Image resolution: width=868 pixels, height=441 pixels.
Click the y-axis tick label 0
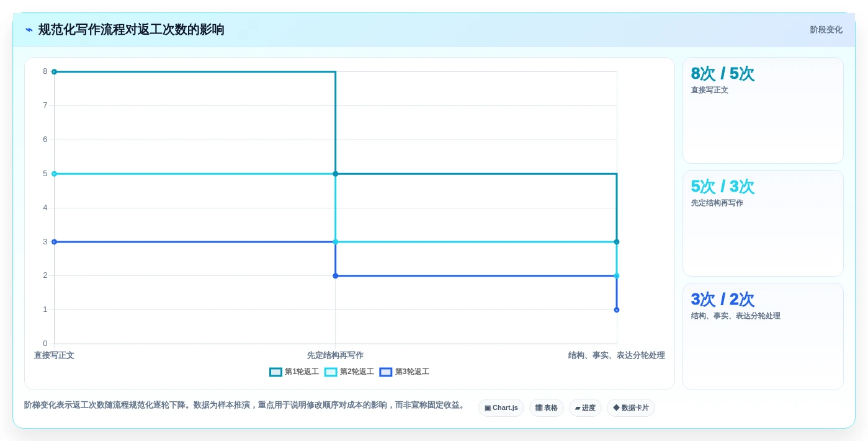(45, 344)
